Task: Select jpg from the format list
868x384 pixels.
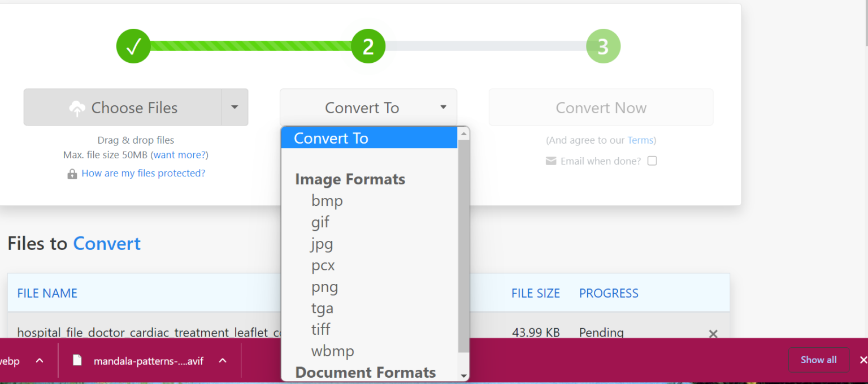Action: 322,244
